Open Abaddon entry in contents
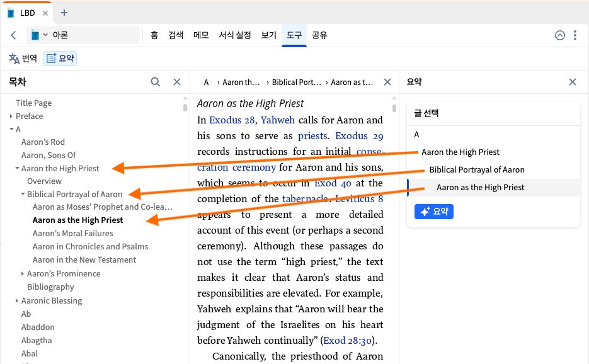Viewport: 589px width, 364px height. point(38,327)
